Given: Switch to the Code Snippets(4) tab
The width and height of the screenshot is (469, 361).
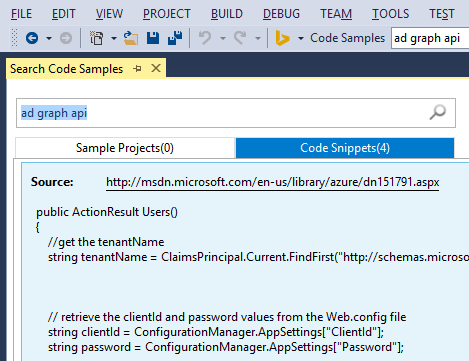Looking at the screenshot, I should [345, 148].
